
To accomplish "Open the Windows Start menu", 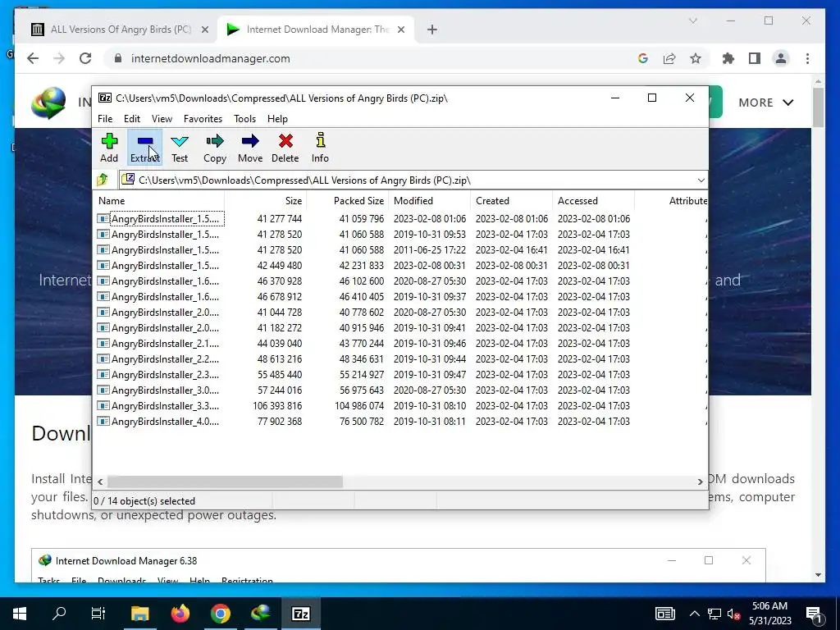I will (x=20, y=614).
